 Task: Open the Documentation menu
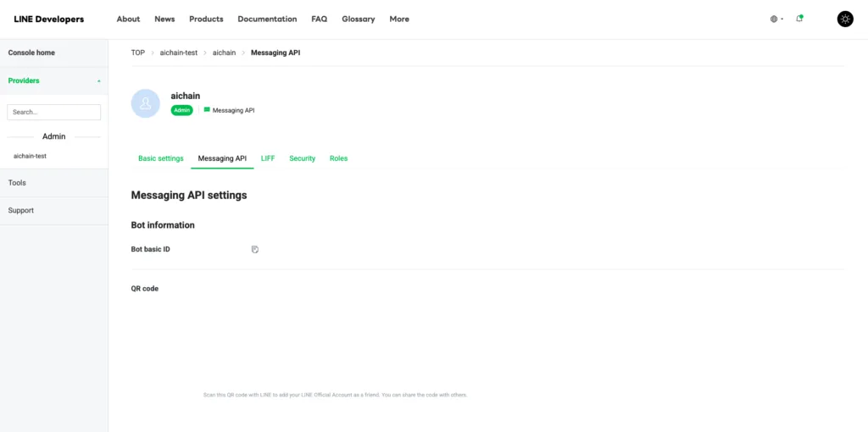coord(267,19)
